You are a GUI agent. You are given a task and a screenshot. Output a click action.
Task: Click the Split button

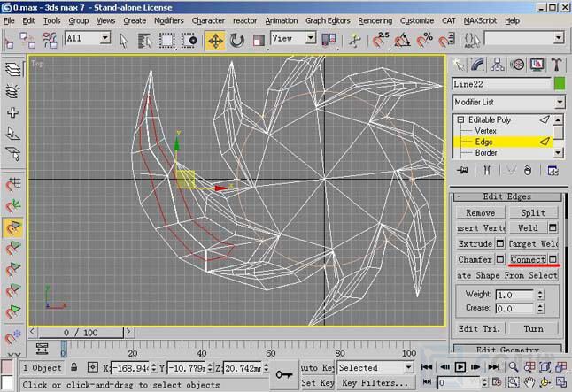(x=533, y=212)
